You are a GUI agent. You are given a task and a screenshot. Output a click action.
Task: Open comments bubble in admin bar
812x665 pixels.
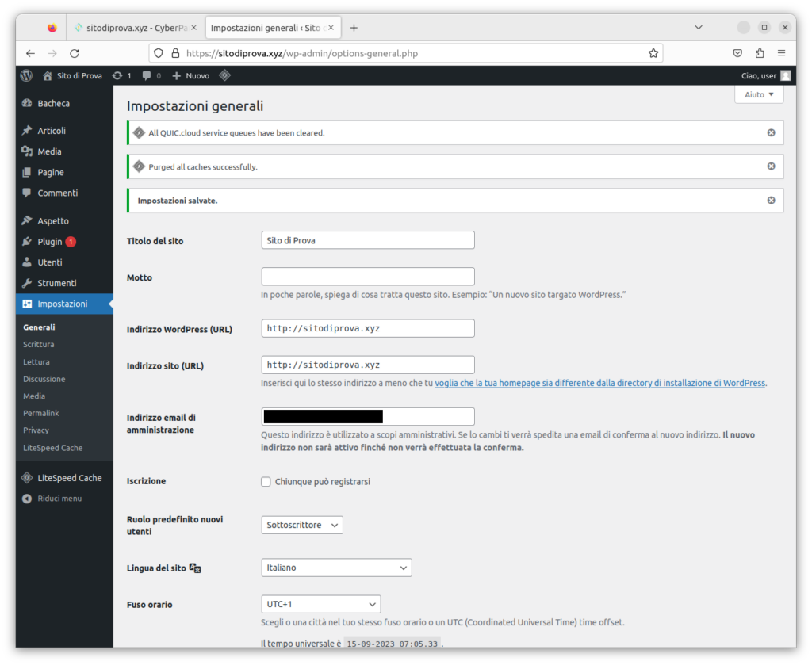(x=151, y=75)
